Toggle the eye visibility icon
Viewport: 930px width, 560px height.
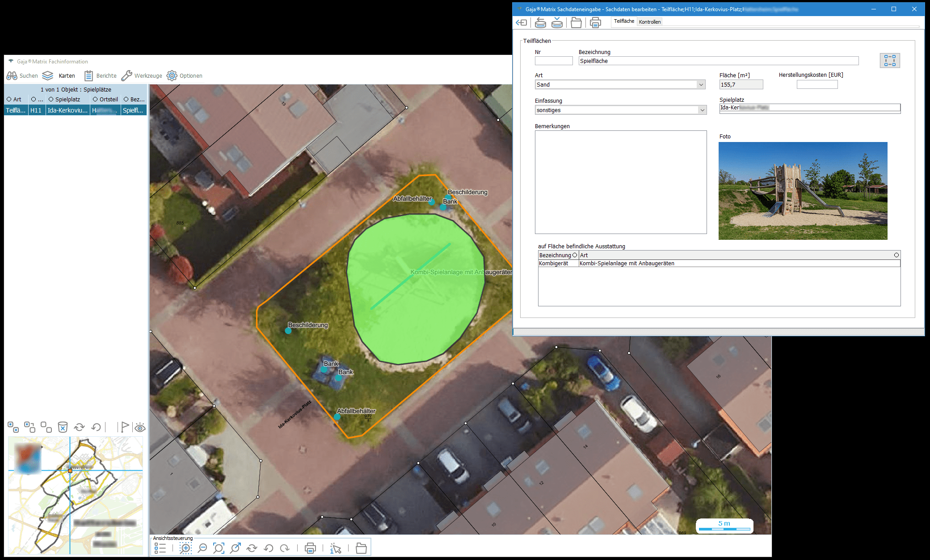[x=140, y=428]
